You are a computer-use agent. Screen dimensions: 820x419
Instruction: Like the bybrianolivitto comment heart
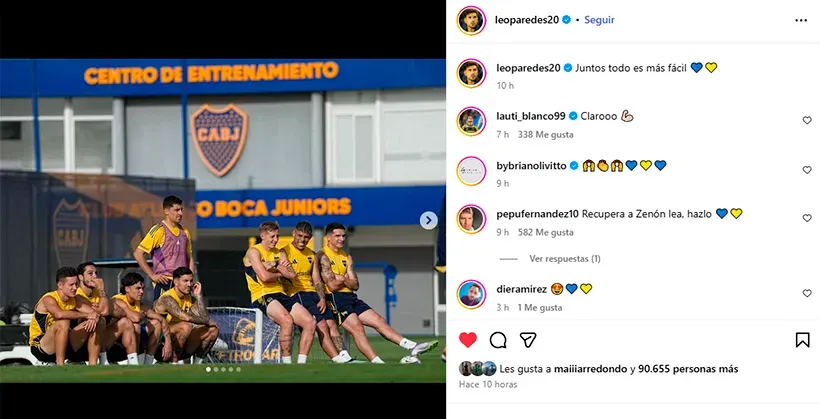(x=807, y=170)
